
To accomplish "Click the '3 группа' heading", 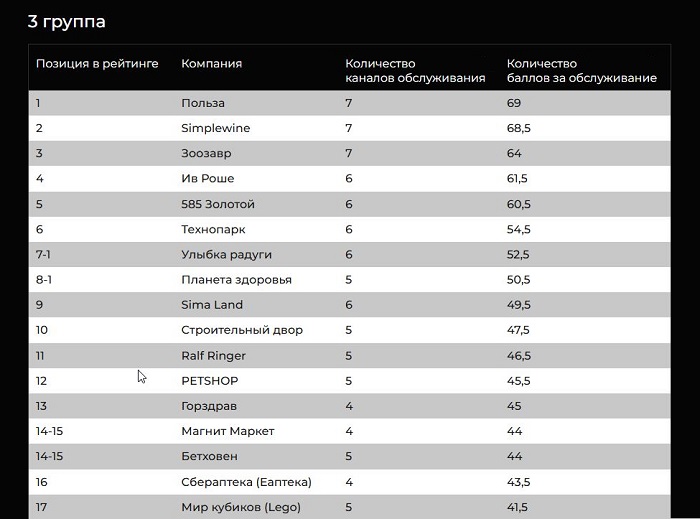I will pos(66,21).
